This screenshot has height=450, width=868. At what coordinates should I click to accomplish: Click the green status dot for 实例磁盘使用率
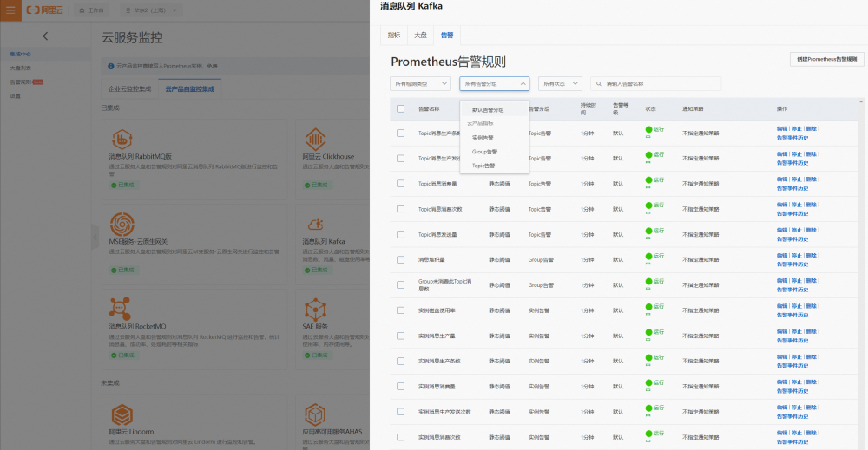(x=648, y=307)
